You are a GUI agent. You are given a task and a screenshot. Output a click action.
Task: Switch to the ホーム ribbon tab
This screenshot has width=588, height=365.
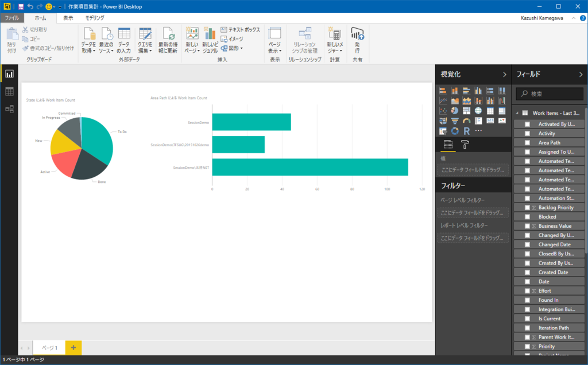[41, 18]
